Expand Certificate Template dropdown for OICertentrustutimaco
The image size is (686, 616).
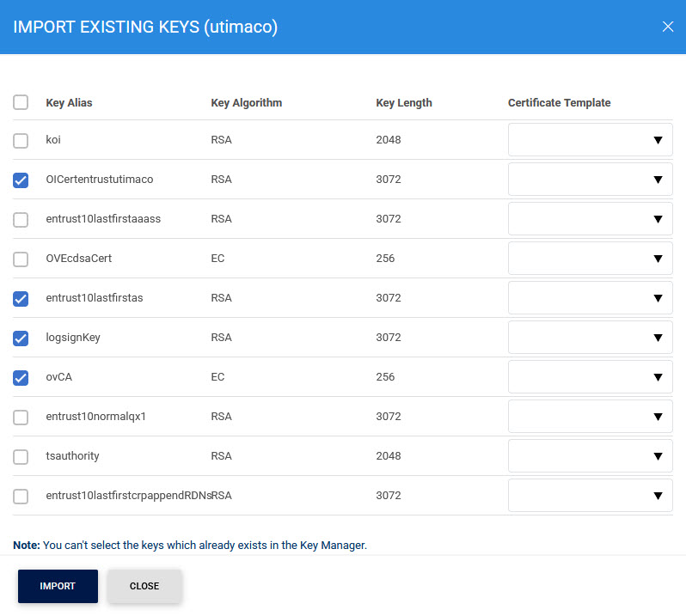pyautogui.click(x=590, y=180)
